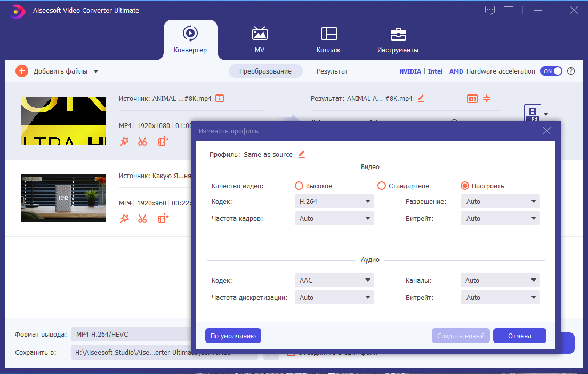Edit the profile name pencil icon
Screen dimensions: 588x374
pyautogui.click(x=302, y=154)
